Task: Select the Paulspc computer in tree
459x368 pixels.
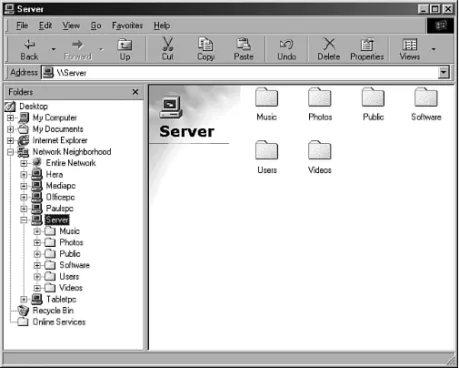Action: tap(60, 208)
